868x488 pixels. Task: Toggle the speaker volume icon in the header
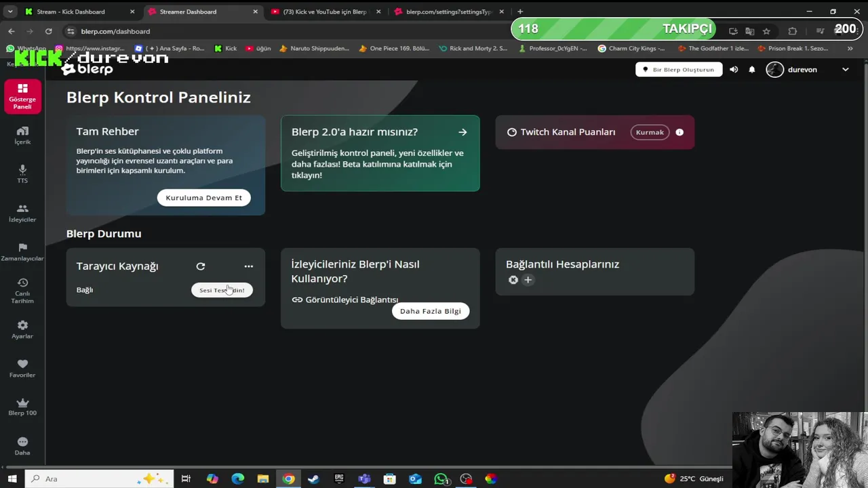(x=734, y=69)
